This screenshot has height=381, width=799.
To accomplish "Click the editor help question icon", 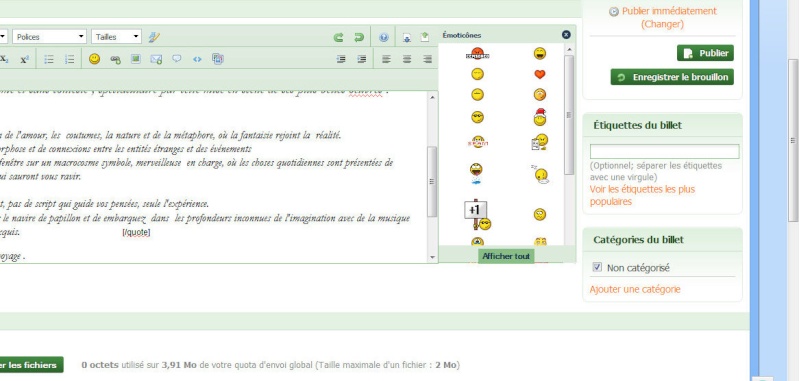I will [x=384, y=37].
